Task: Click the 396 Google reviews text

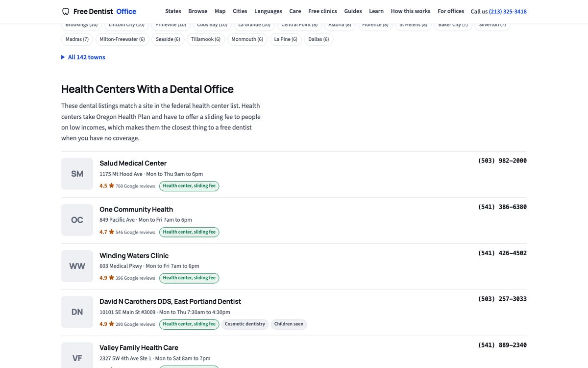Action: coord(135,279)
